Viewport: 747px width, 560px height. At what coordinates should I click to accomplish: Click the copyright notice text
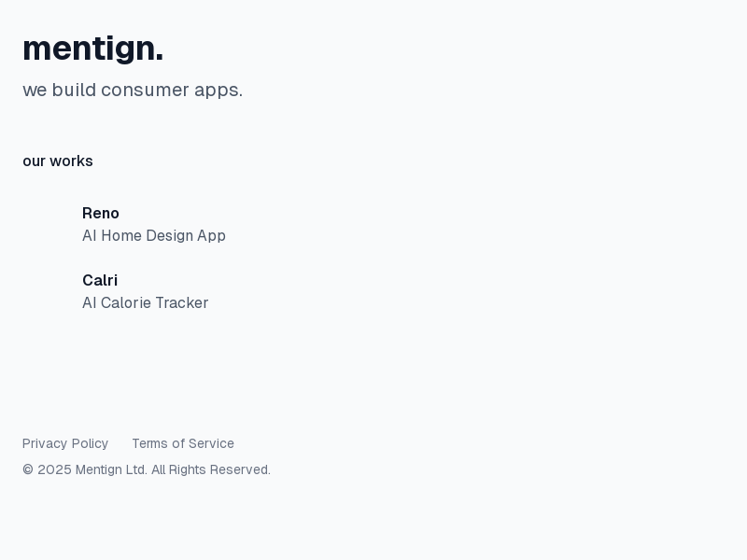(x=147, y=469)
